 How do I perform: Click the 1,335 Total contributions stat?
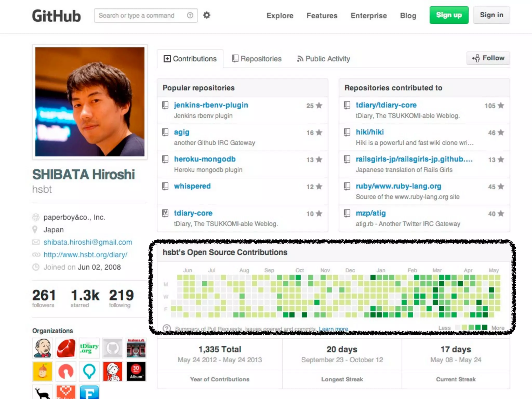220,364
